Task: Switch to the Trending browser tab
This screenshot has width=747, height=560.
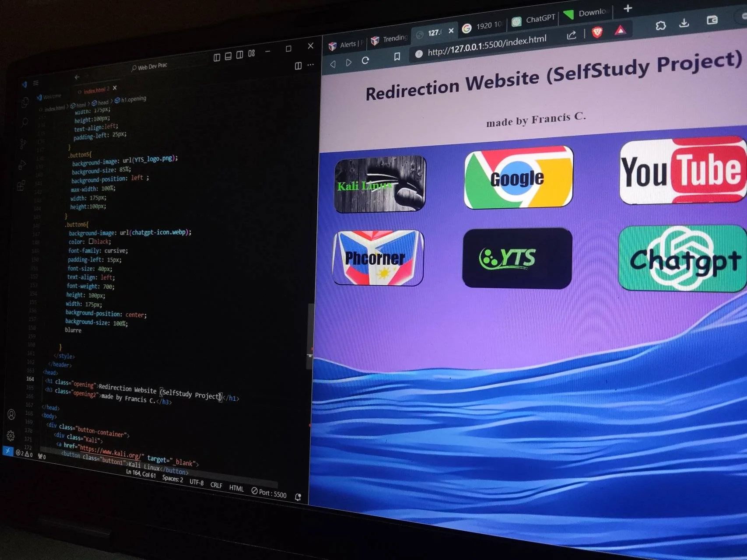Action: [x=389, y=39]
